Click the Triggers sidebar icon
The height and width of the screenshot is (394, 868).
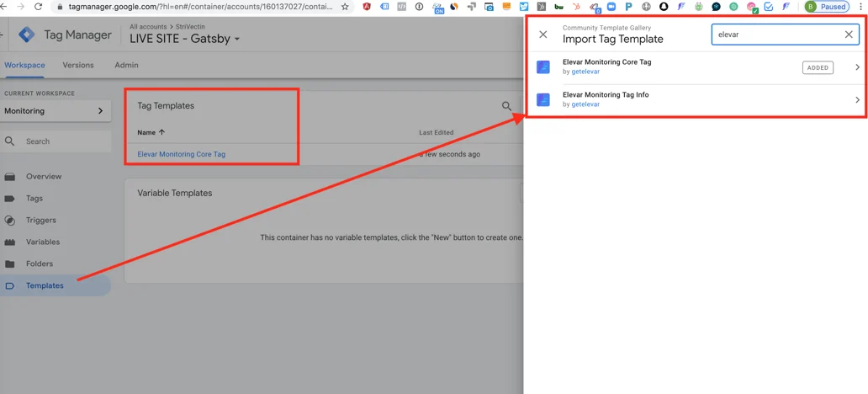coord(9,220)
